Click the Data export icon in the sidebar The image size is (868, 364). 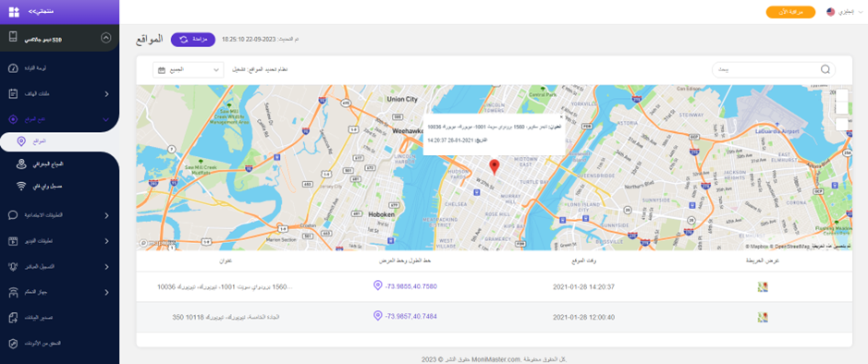click(14, 318)
